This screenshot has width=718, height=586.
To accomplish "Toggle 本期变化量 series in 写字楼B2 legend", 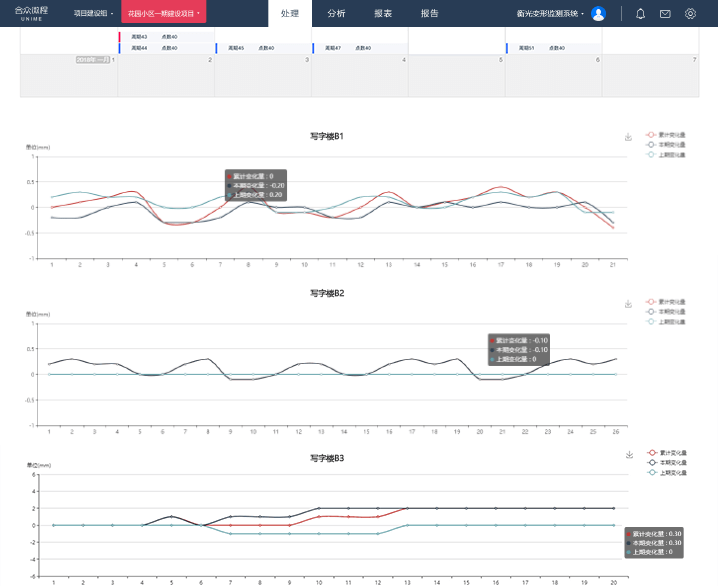I will (665, 311).
